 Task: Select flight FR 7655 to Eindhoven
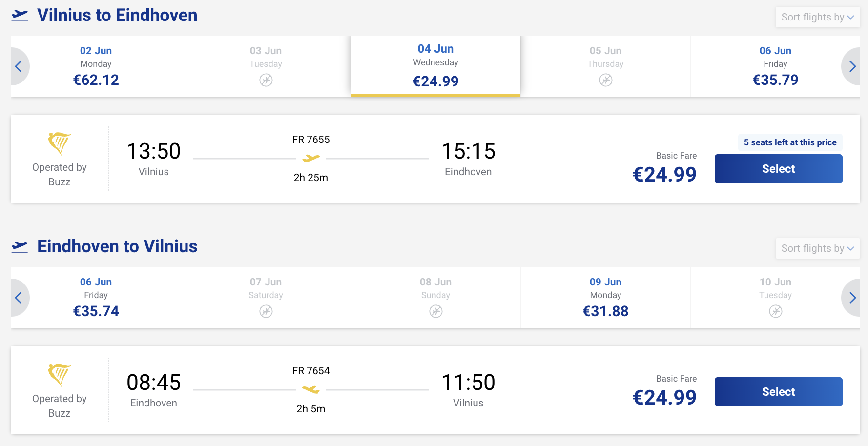[779, 169]
